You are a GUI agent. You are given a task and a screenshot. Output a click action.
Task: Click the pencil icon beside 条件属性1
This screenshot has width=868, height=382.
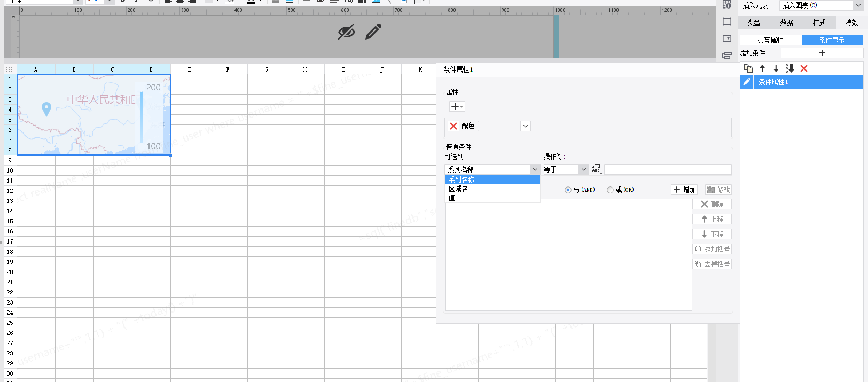pos(747,82)
